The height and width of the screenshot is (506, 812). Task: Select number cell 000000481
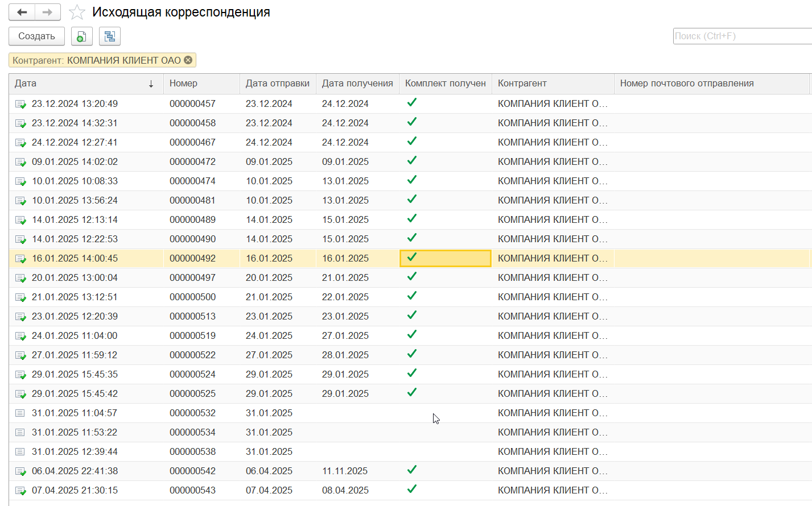(192, 200)
